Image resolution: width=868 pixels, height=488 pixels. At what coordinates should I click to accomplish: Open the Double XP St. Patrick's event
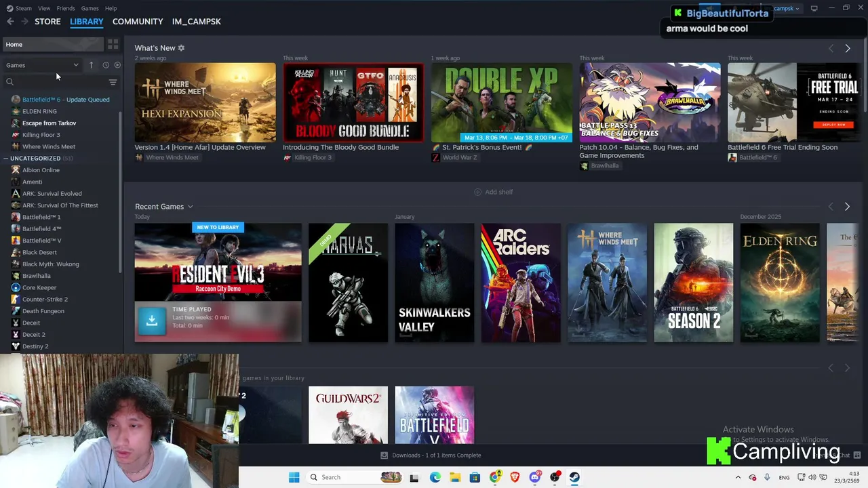coord(501,103)
